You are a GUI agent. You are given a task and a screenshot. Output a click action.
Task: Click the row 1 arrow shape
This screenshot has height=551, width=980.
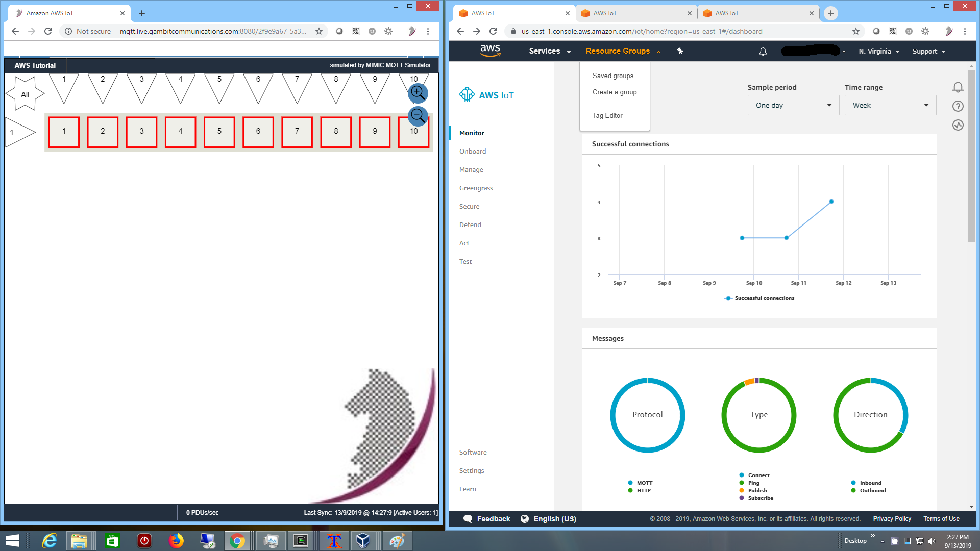coord(19,132)
